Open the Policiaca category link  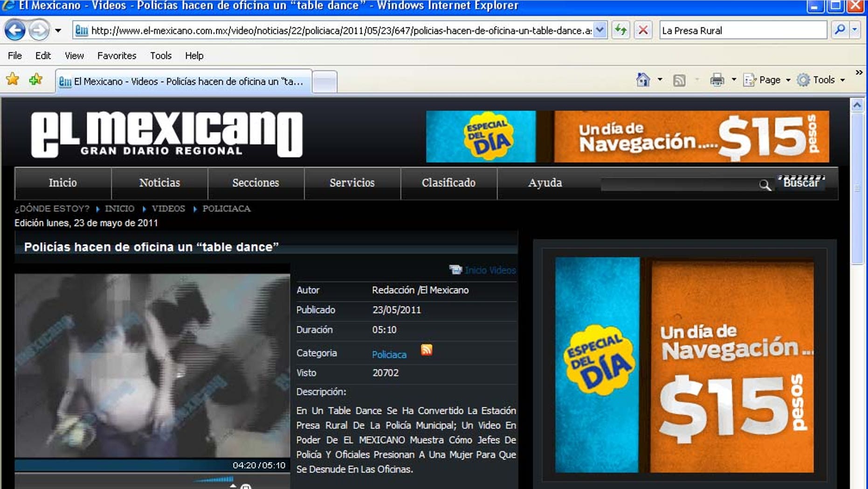389,355
